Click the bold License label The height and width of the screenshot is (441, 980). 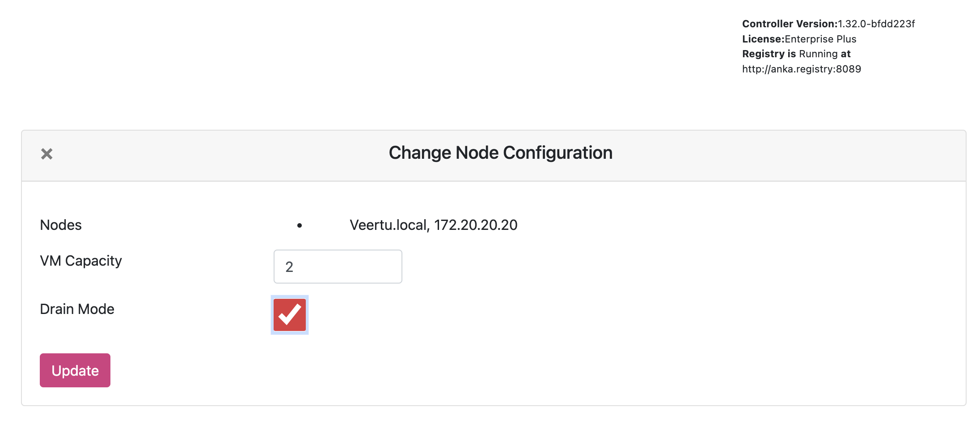point(763,39)
